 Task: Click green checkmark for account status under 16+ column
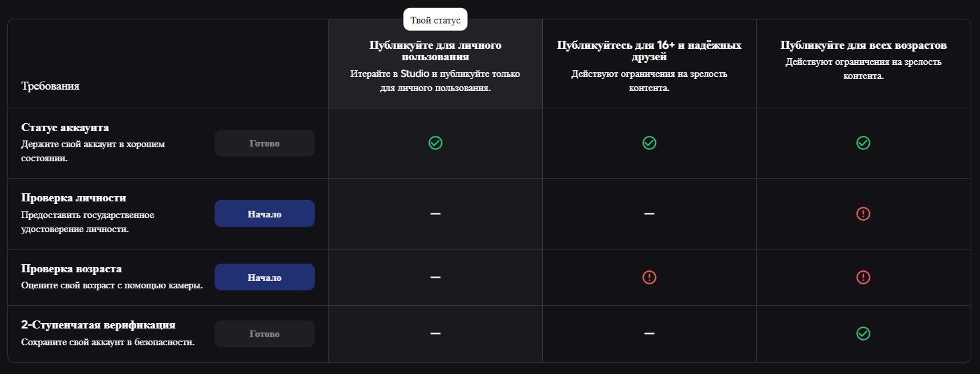[x=649, y=143]
